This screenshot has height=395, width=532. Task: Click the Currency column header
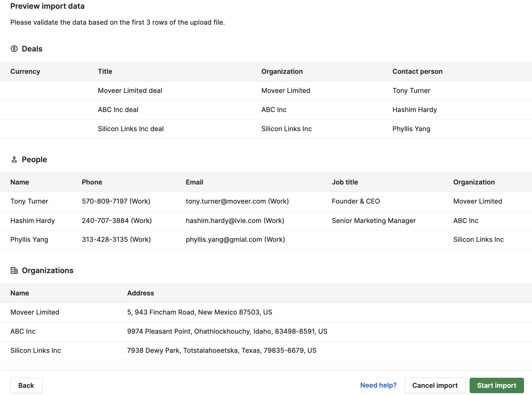[25, 71]
